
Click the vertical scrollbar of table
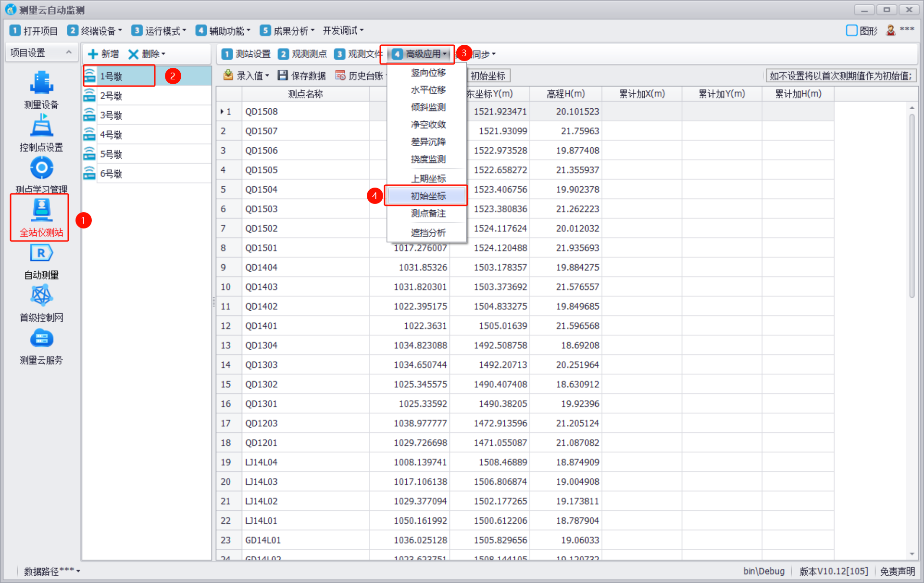912,207
